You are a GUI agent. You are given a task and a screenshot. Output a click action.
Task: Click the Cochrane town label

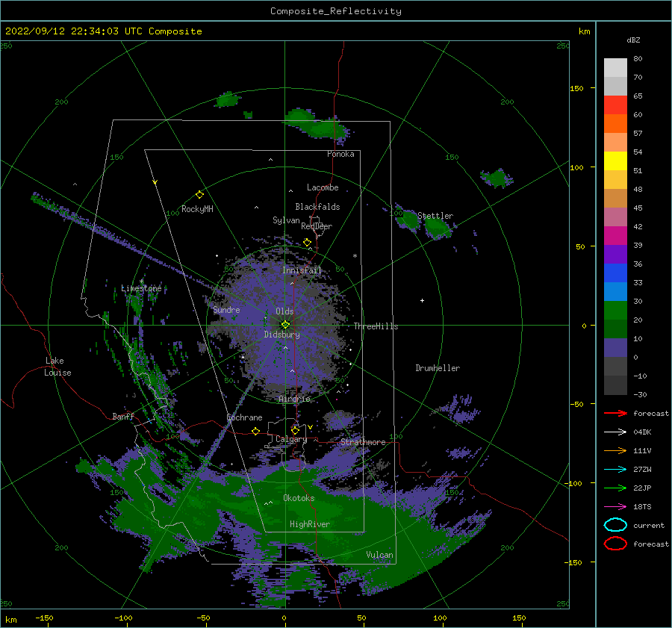point(244,417)
